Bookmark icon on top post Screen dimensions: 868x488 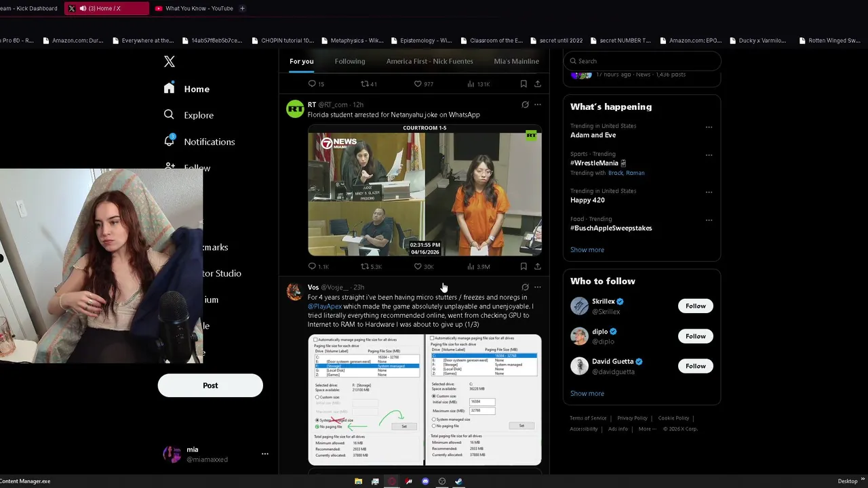tap(524, 83)
